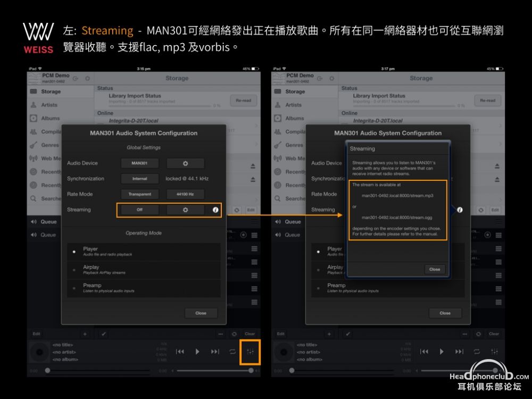
Task: Open the mixer configuration icon in left screenshot
Action: (x=251, y=352)
